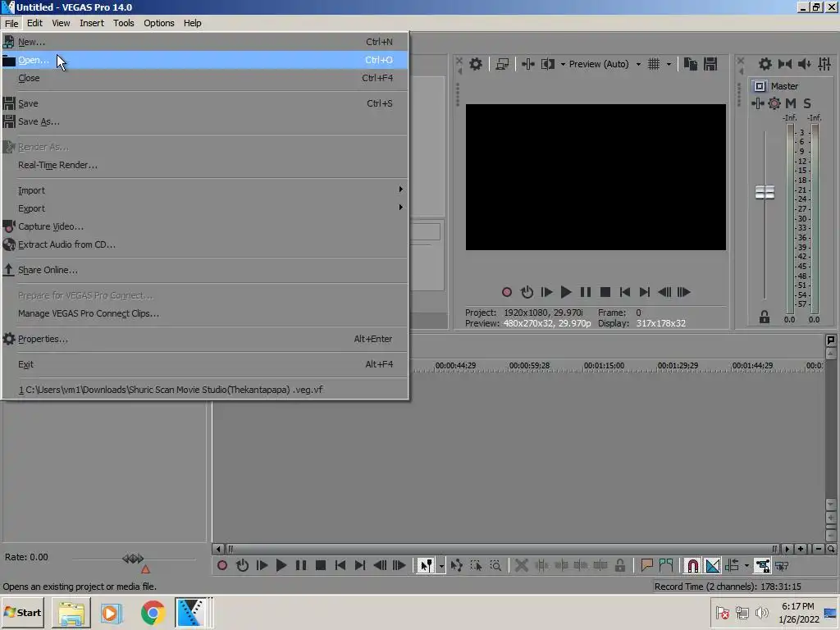Choose New... from File menu
Viewport: 840px width, 630px height.
204,42
